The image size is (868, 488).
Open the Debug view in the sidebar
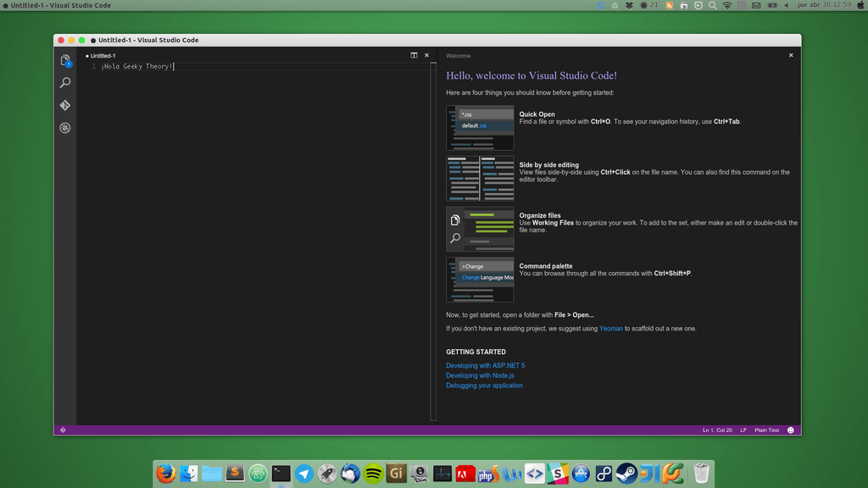(64, 128)
